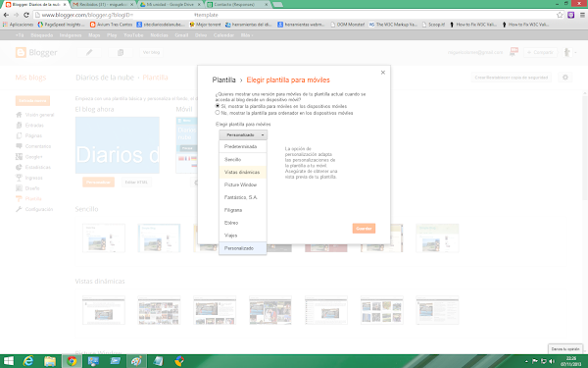Open Páginas in sidebar
This screenshot has height=368, width=588.
pos(28,136)
